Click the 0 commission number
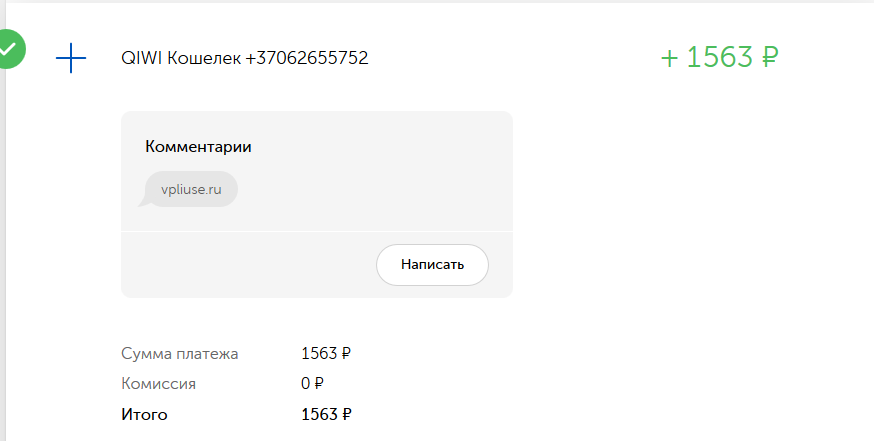 point(305,384)
